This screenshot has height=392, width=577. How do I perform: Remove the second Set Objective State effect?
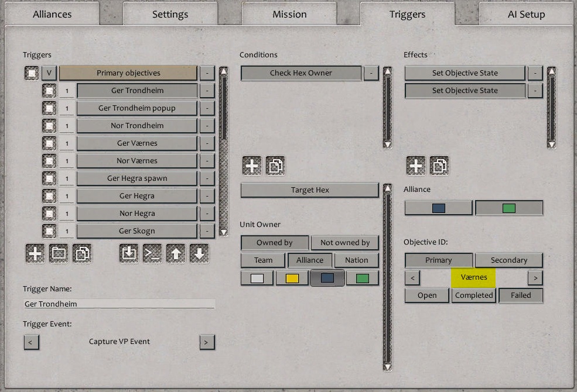(x=535, y=91)
